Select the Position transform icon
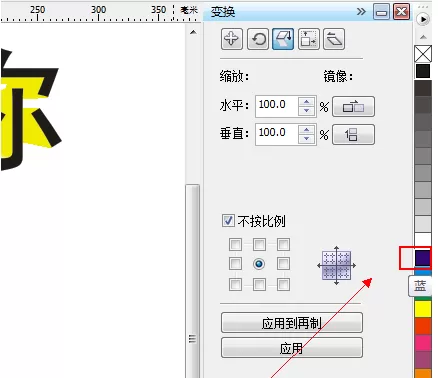The image size is (438, 378). point(232,39)
